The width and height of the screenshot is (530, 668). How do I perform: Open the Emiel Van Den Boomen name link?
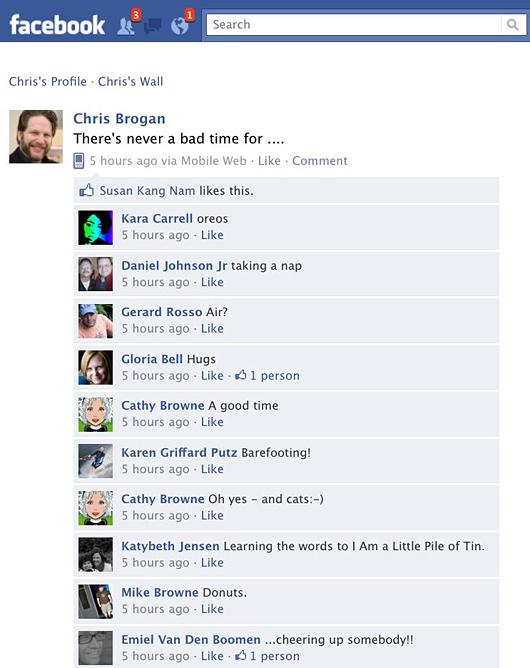[x=191, y=639]
